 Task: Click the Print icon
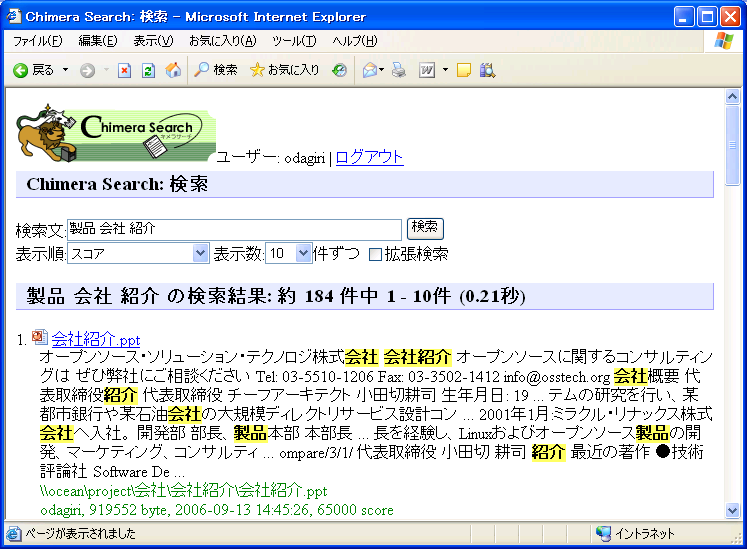[x=399, y=71]
